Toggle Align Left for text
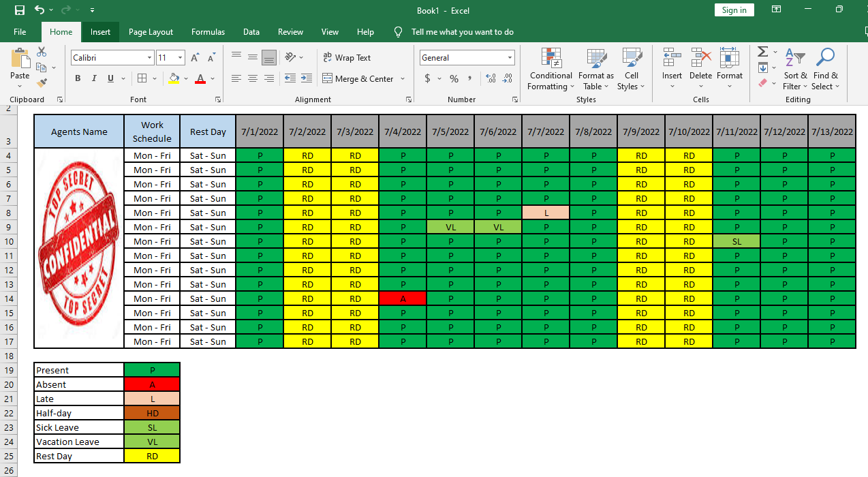Image resolution: width=868 pixels, height=477 pixels. tap(236, 78)
